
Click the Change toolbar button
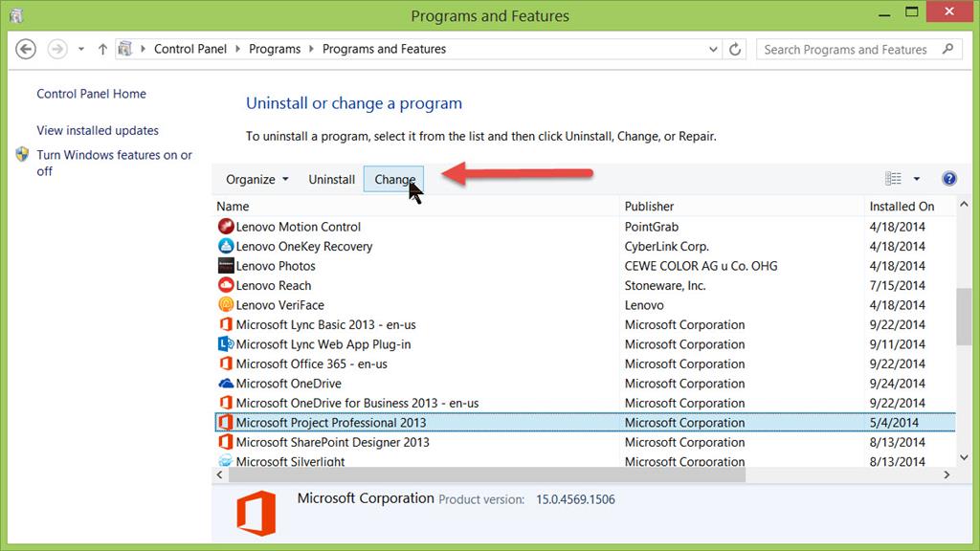point(393,179)
